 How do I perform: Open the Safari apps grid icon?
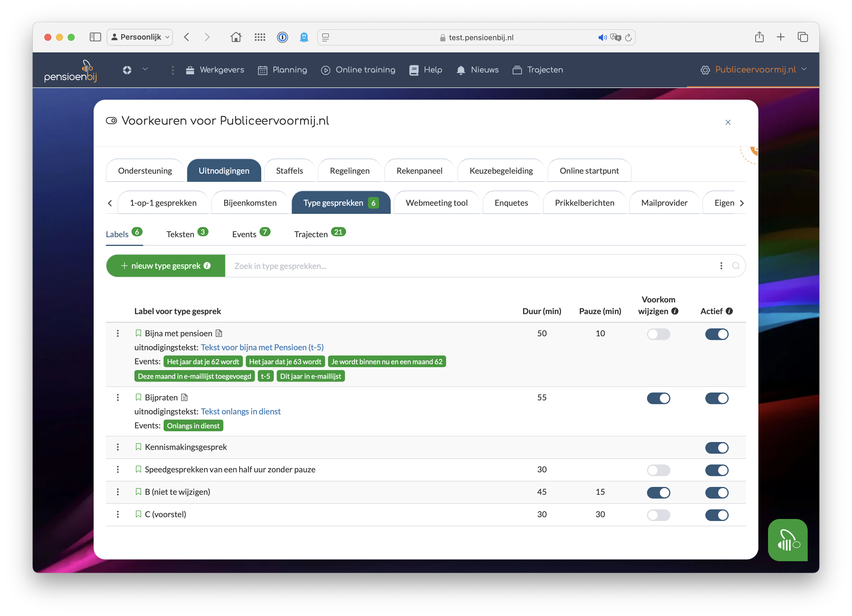pyautogui.click(x=260, y=37)
